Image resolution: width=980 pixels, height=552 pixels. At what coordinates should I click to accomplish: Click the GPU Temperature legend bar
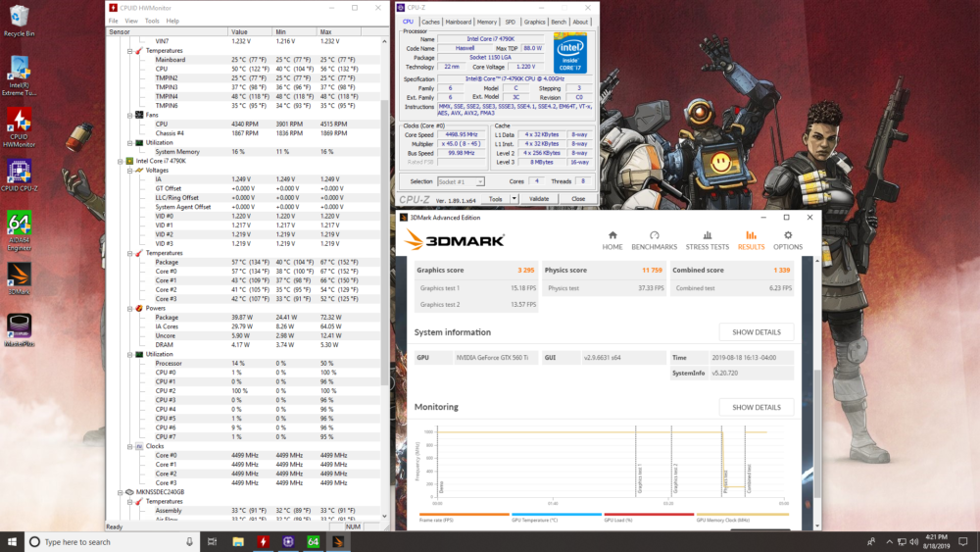[557, 515]
